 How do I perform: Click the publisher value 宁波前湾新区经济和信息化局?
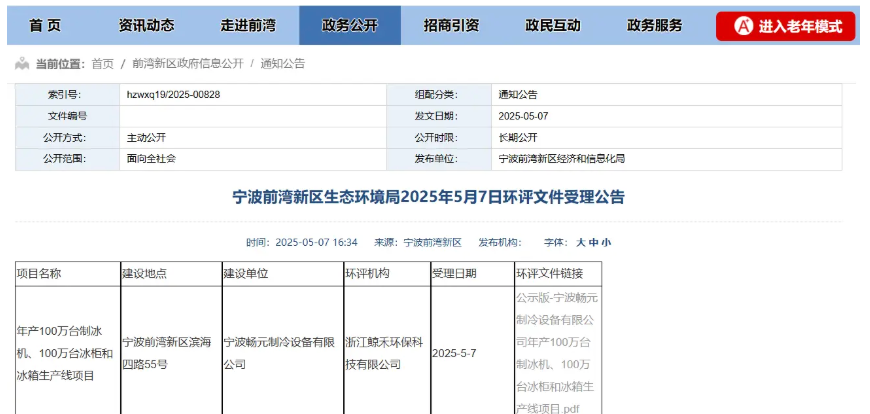coord(561,159)
